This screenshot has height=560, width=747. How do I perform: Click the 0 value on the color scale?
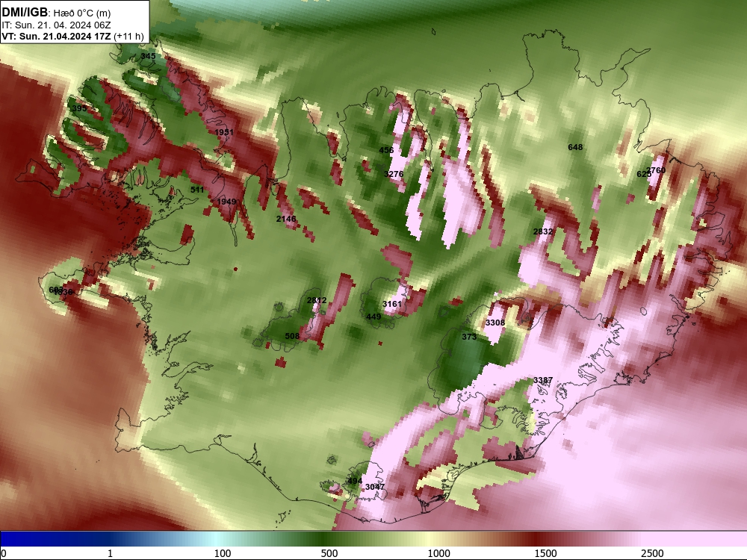point(4,553)
